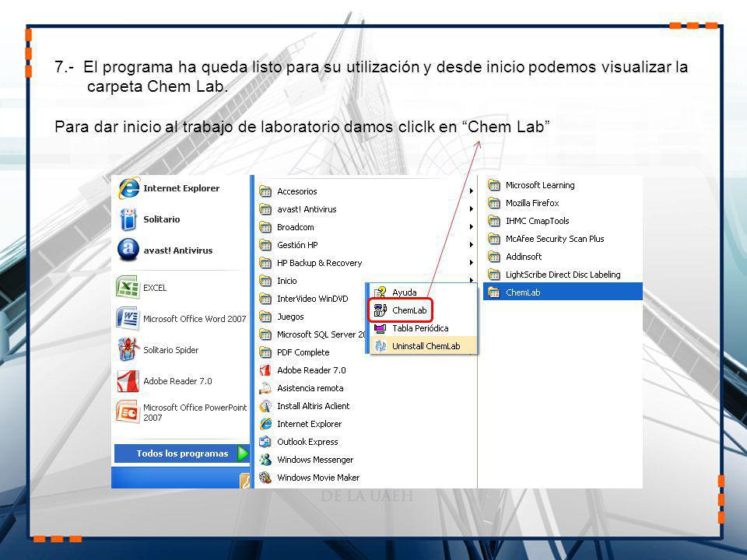
Task: Expand the Accesorios submenu arrow
Action: click(x=471, y=191)
